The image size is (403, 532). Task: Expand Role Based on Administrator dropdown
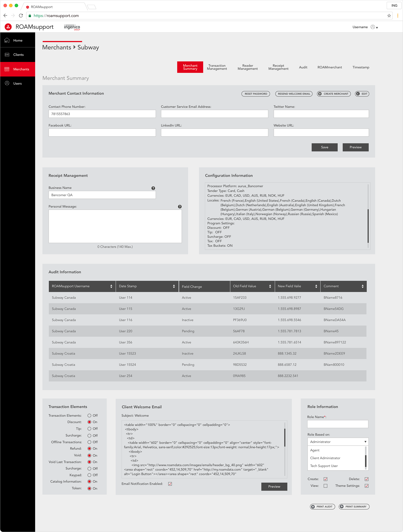(x=338, y=442)
